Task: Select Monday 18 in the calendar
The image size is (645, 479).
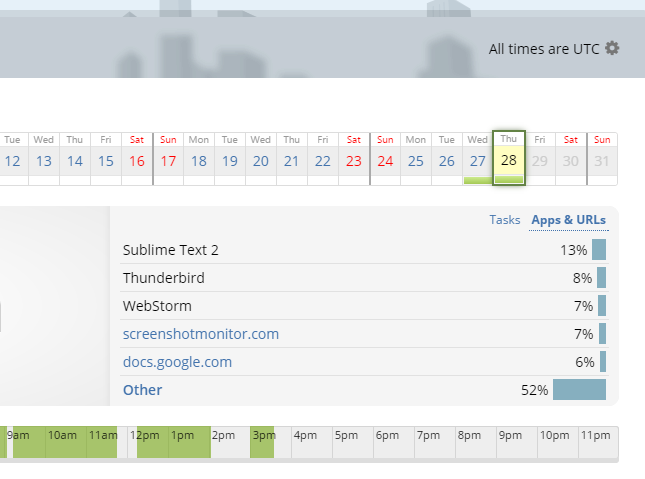Action: pyautogui.click(x=199, y=159)
